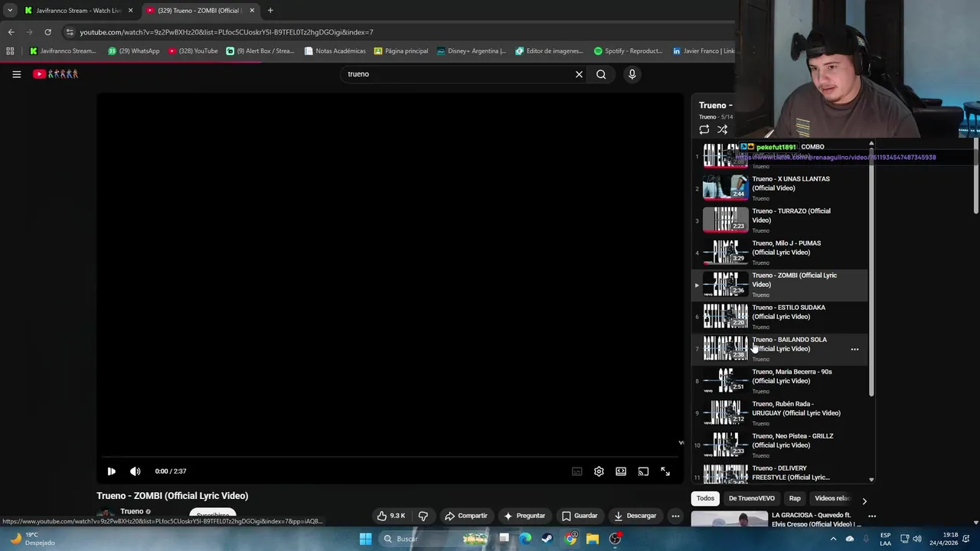
Task: Click the Preguntar button
Action: [524, 516]
